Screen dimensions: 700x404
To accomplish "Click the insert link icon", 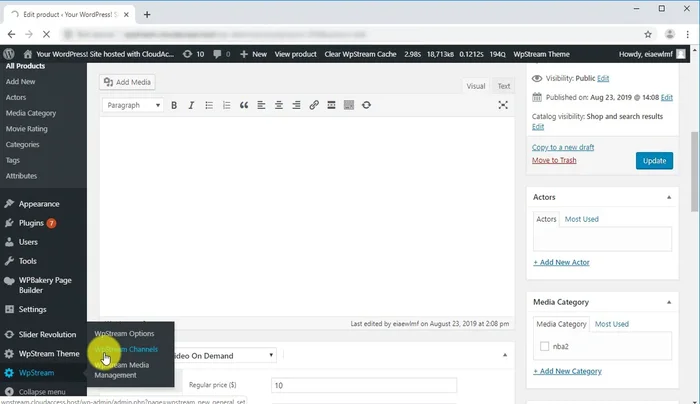I will pos(314,105).
